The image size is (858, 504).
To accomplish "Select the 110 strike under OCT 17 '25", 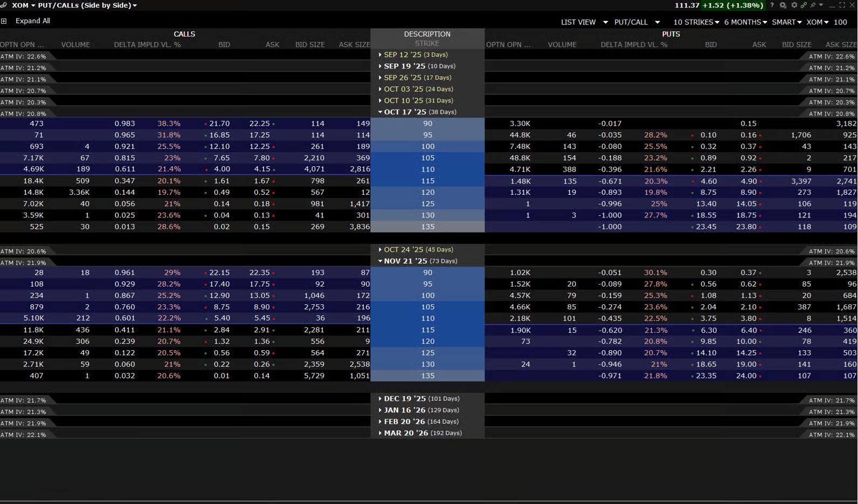I will [427, 169].
